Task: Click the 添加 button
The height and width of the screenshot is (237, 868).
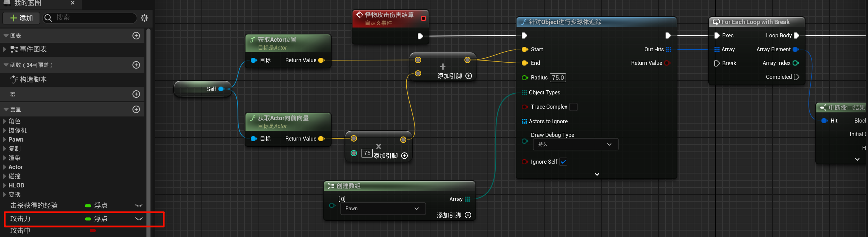Action: tap(21, 18)
